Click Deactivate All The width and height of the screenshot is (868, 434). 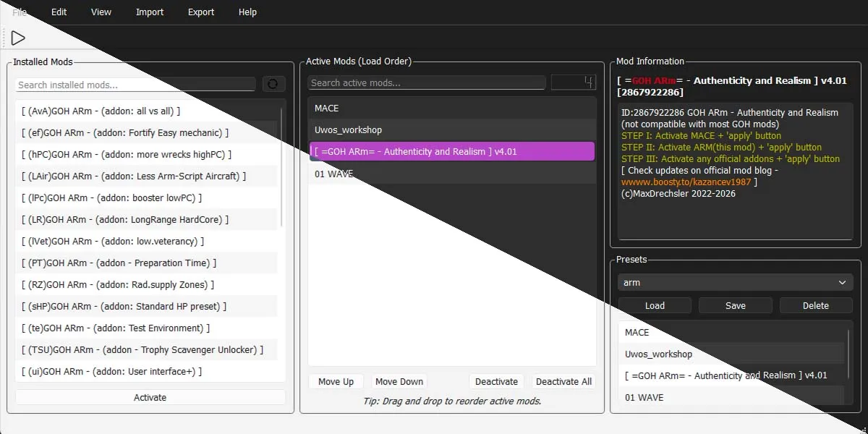pos(563,381)
